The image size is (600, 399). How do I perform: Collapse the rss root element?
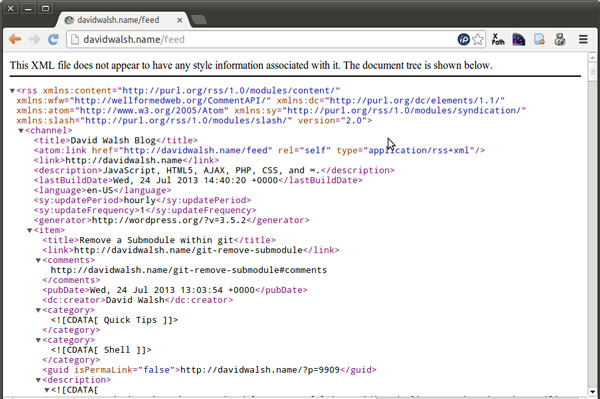tap(12, 91)
